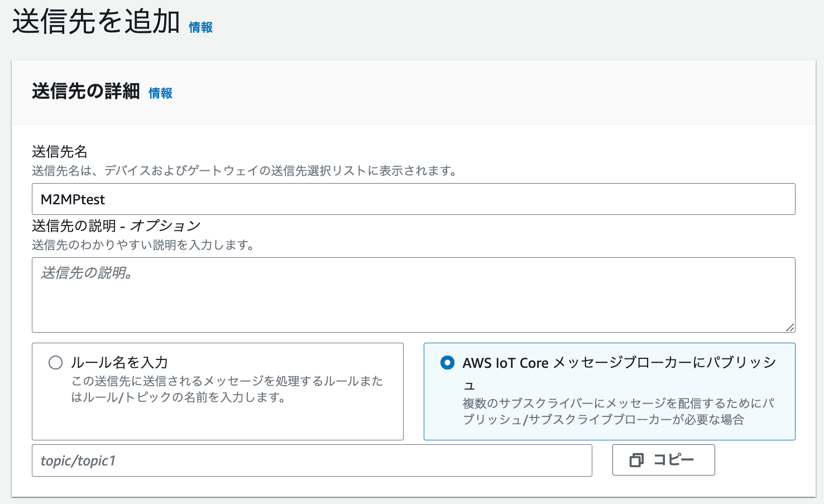Click 送信先のわかりやすい説明 helper text

pos(143,245)
